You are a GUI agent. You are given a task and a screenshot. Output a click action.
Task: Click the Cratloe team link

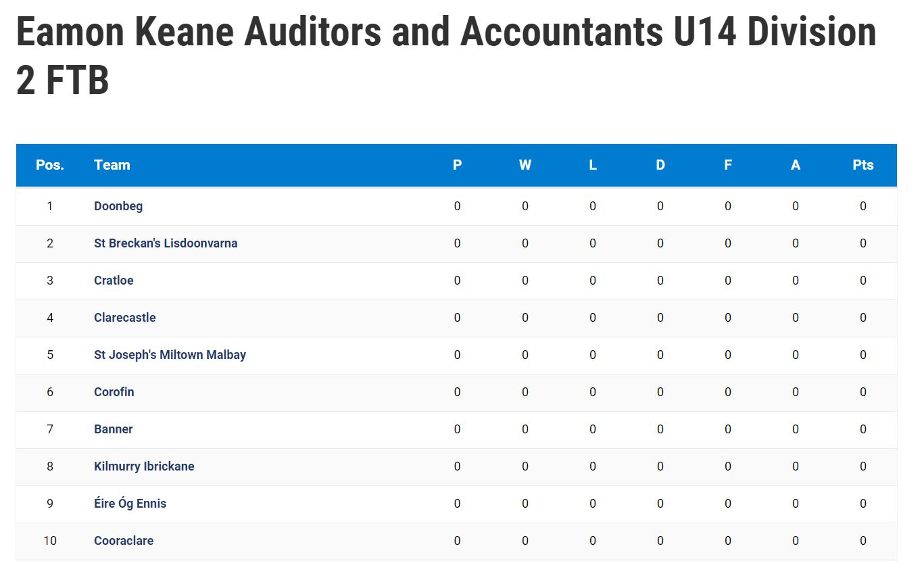click(x=114, y=281)
